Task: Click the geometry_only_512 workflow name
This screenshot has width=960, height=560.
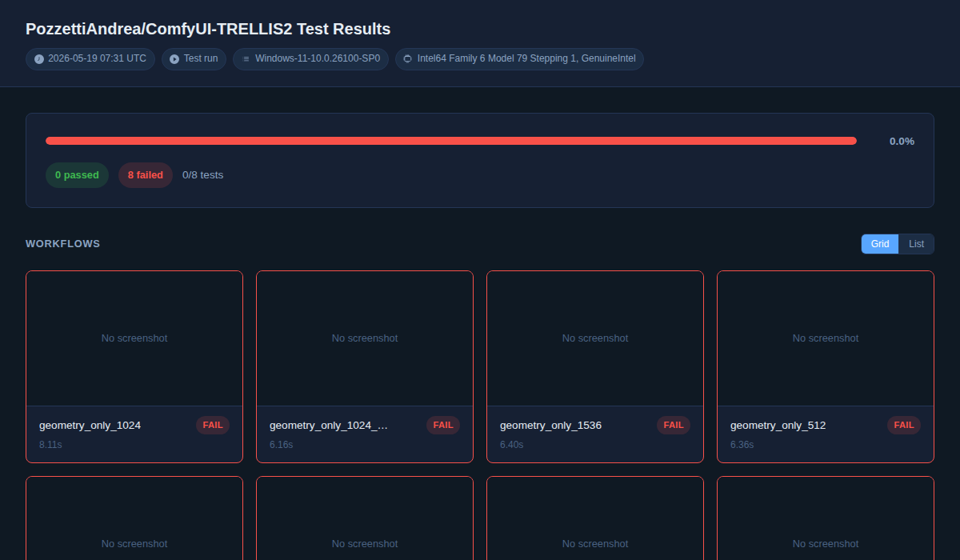Action: coord(778,426)
